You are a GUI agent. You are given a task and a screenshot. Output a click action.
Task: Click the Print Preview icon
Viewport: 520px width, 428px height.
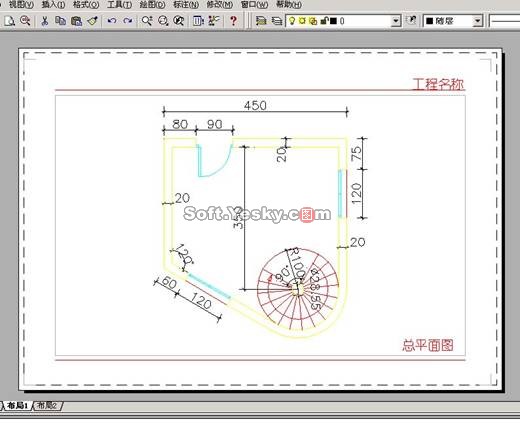tap(25, 21)
